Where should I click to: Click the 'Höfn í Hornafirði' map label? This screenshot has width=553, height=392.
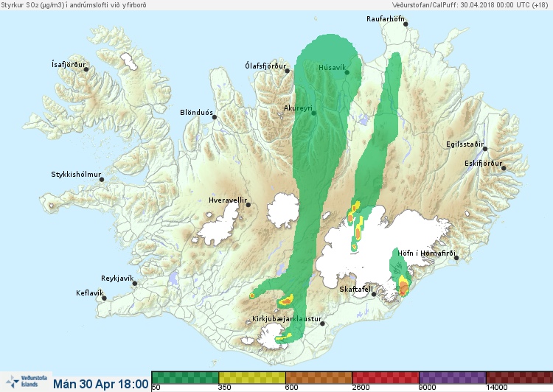(x=426, y=253)
